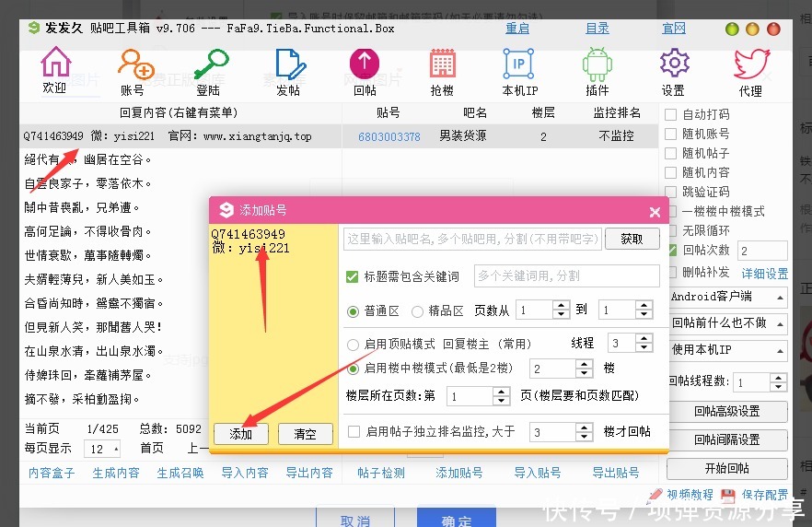Click the 清空 button in dialog
The height and width of the screenshot is (527, 812).
coord(306,434)
